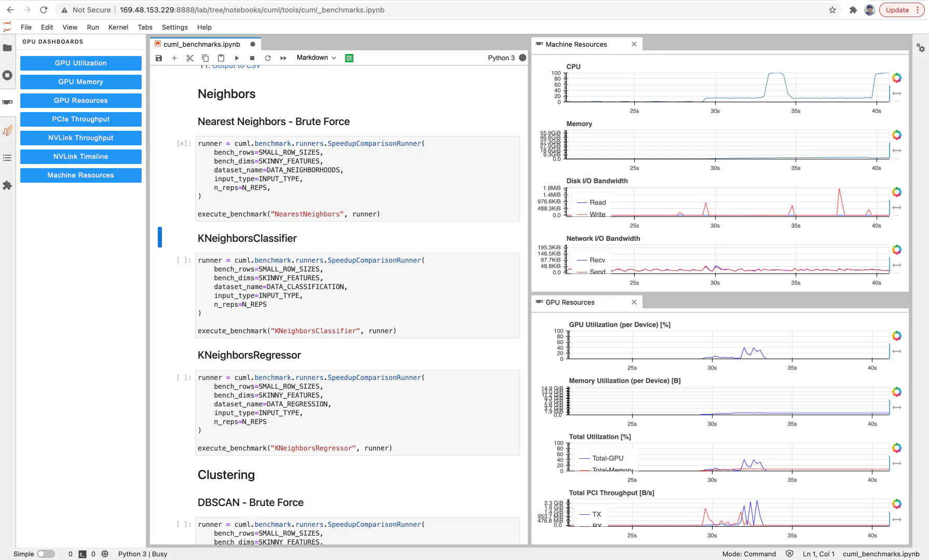929x560 pixels.
Task: Click pan tool on GPU Utilization chart
Action: pos(897,351)
